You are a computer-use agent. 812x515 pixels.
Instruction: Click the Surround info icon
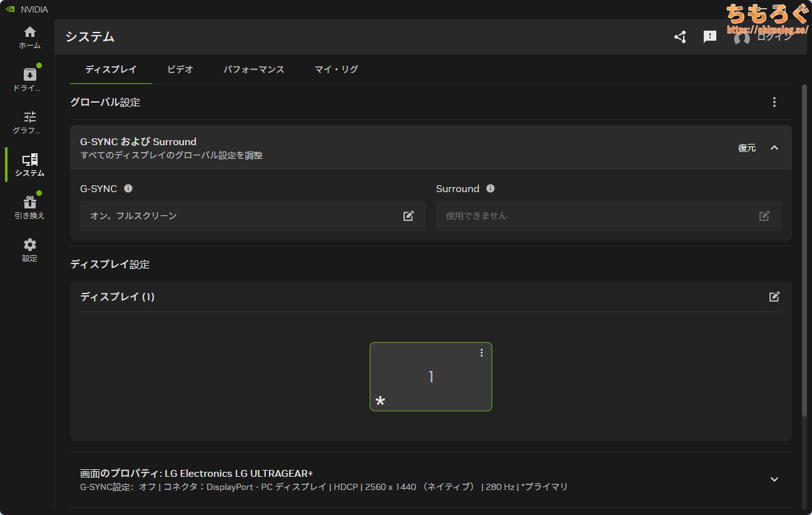tap(490, 188)
